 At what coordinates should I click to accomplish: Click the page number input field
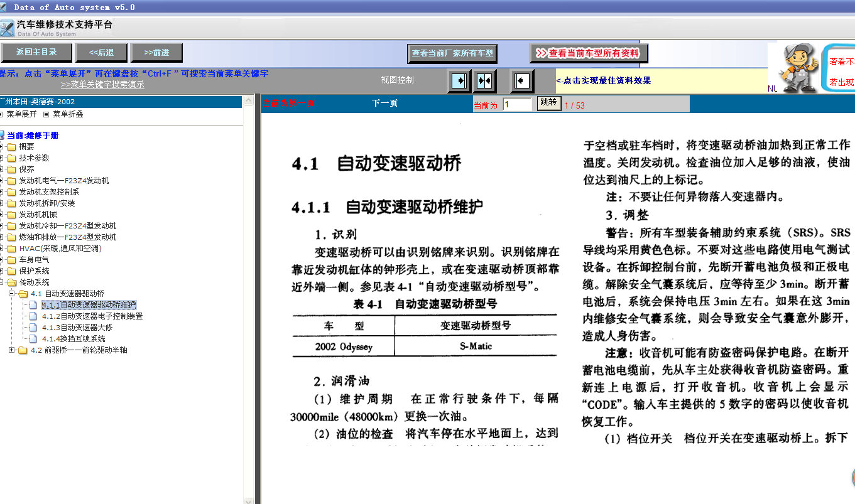518,104
